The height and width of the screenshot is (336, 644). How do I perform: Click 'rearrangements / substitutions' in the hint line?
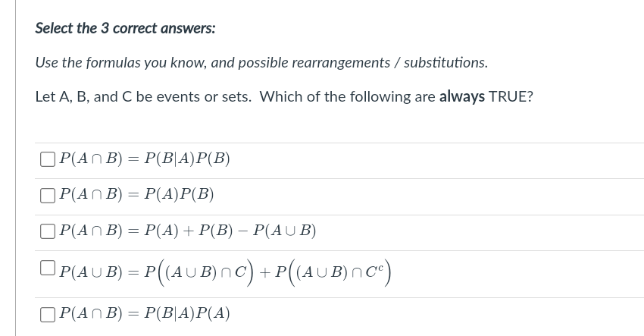click(389, 63)
